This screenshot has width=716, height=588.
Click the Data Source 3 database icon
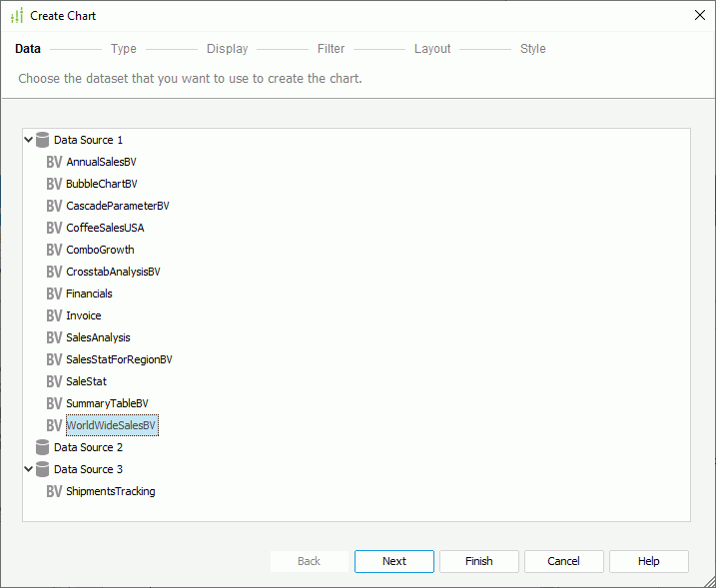(x=42, y=469)
